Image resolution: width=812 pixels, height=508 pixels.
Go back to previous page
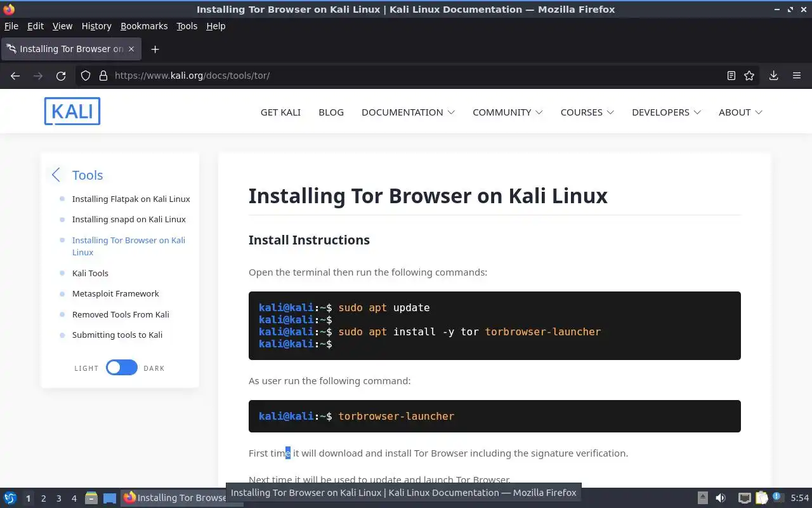coord(15,76)
